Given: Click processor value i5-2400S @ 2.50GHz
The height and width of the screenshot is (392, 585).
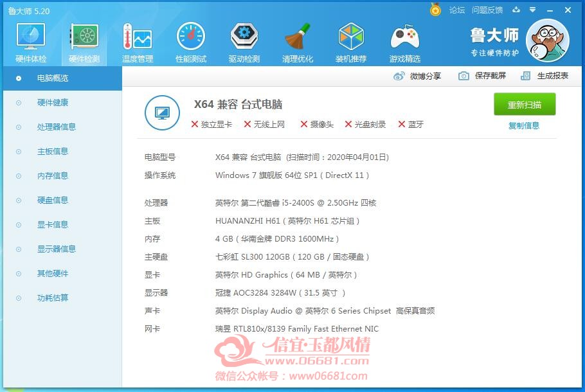Looking at the screenshot, I should click(296, 203).
